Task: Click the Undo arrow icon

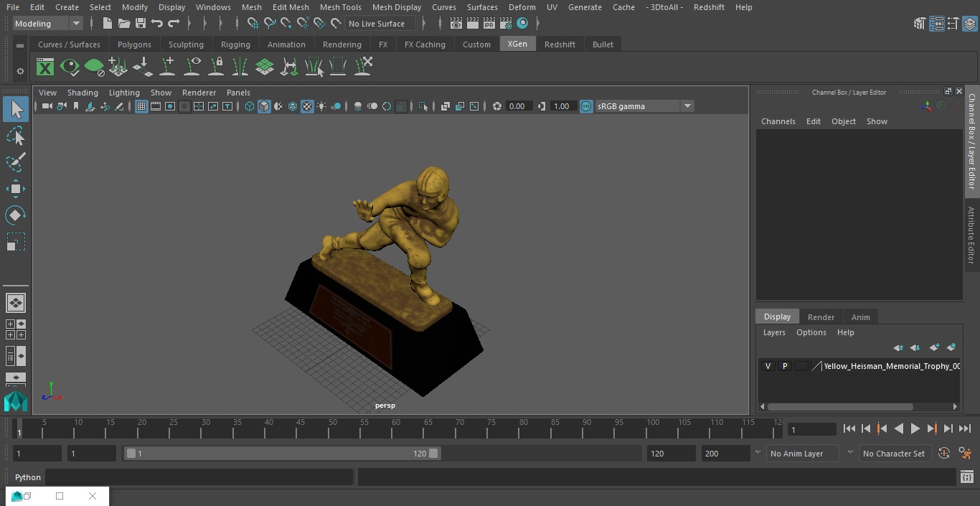Action: coord(156,24)
